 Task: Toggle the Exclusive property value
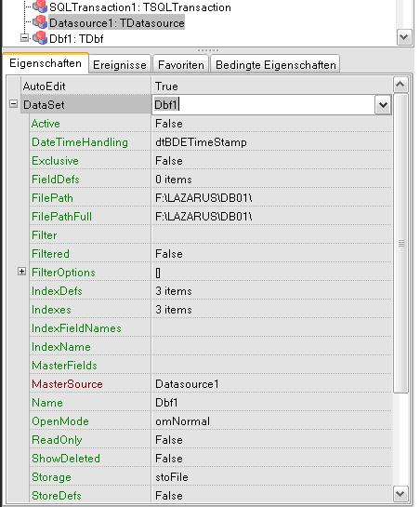click(272, 161)
